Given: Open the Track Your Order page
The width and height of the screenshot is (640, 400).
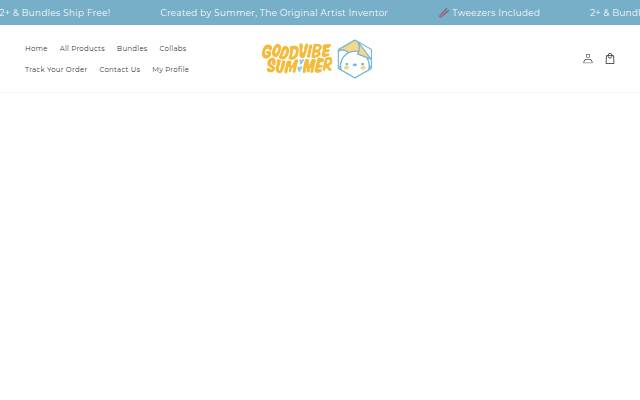Looking at the screenshot, I should click(x=56, y=69).
